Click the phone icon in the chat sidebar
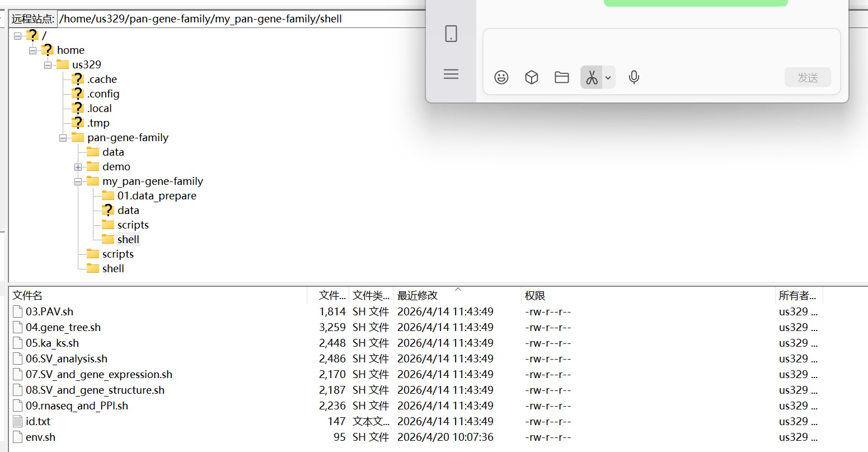 click(x=451, y=34)
